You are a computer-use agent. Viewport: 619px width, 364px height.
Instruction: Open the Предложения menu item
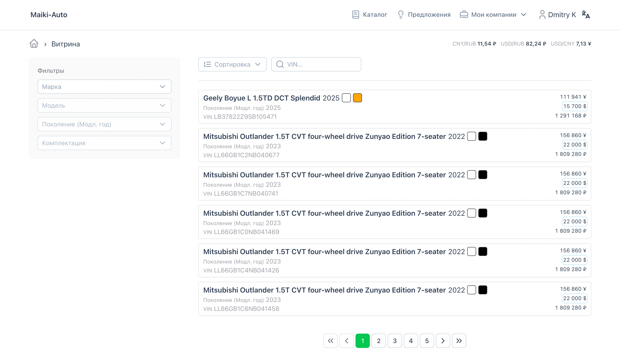(x=424, y=15)
